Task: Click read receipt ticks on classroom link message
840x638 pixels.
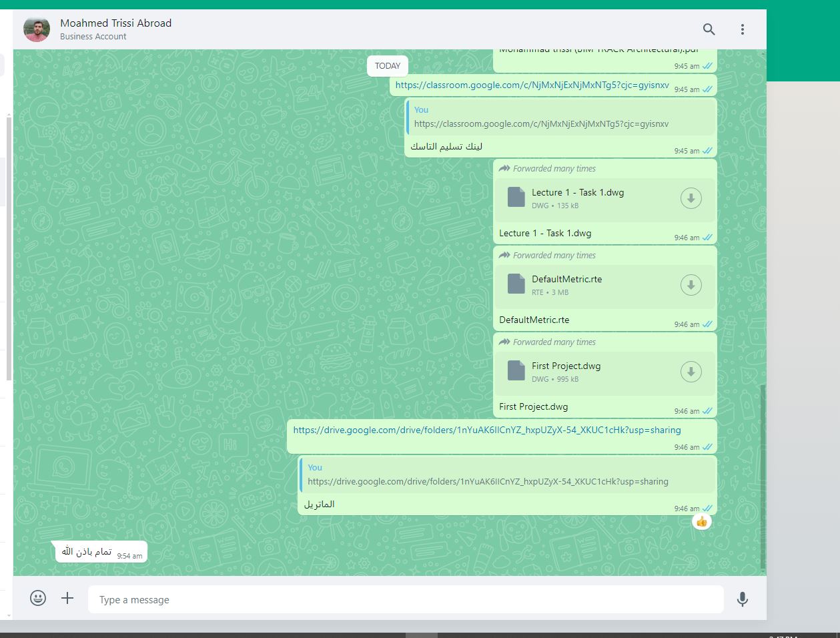Action: (707, 89)
